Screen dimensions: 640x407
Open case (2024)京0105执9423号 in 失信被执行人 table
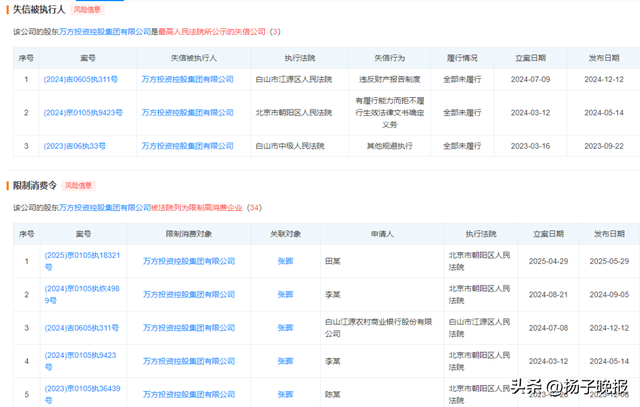point(82,112)
